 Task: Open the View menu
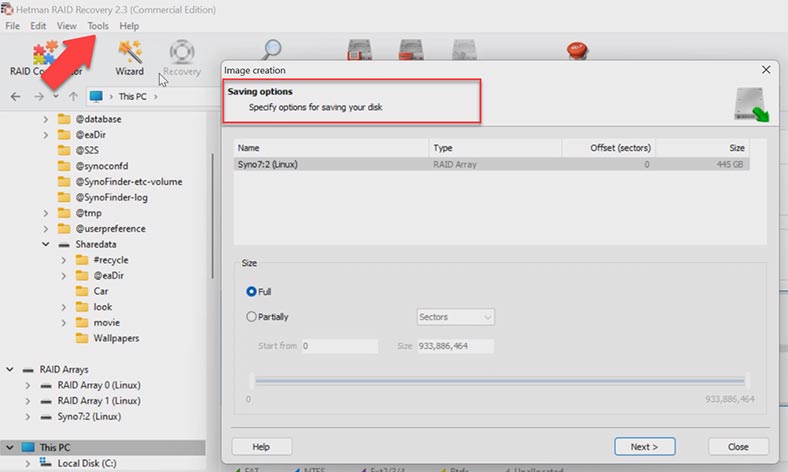pos(66,26)
